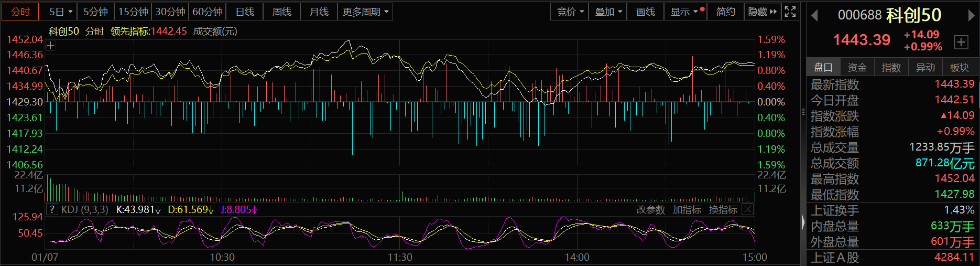Toggle 简约 simple view mode
This screenshot has height=266, width=980.
pyautogui.click(x=725, y=12)
